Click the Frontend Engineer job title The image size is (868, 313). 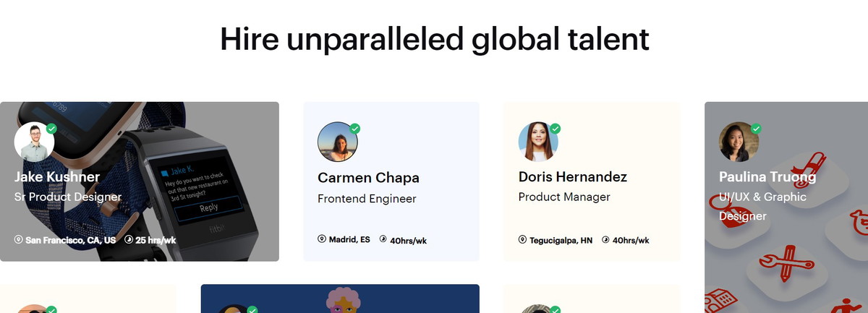pos(367,199)
